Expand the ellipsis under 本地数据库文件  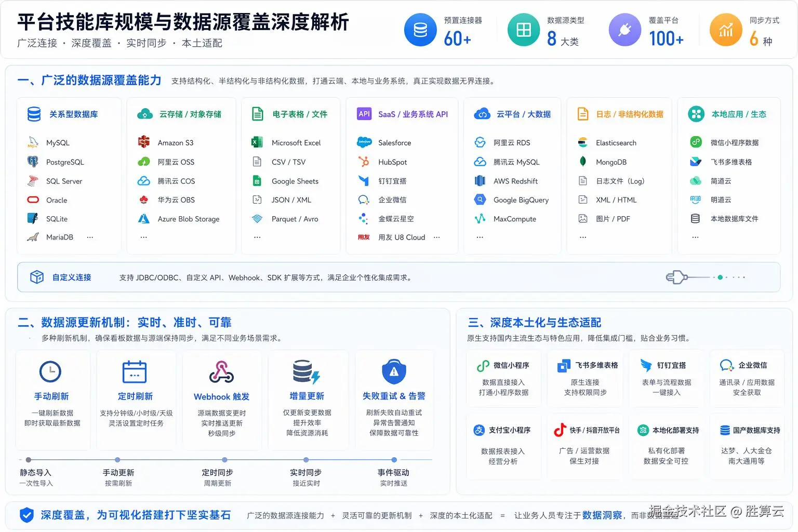695,237
